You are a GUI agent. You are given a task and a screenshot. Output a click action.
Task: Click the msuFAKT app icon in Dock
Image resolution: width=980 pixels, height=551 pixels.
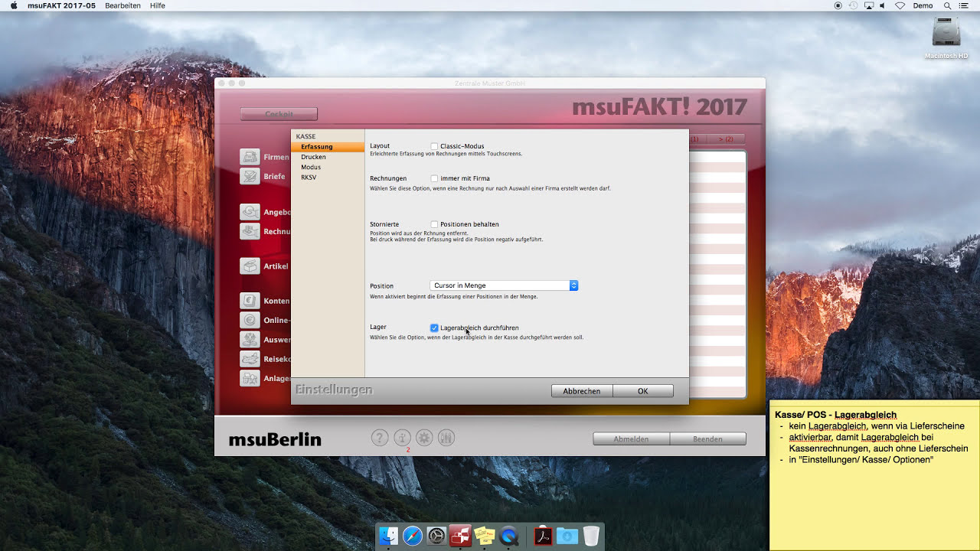click(x=460, y=536)
